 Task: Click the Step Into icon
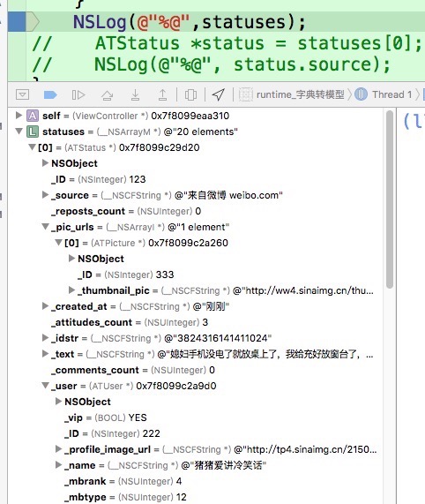click(x=135, y=94)
